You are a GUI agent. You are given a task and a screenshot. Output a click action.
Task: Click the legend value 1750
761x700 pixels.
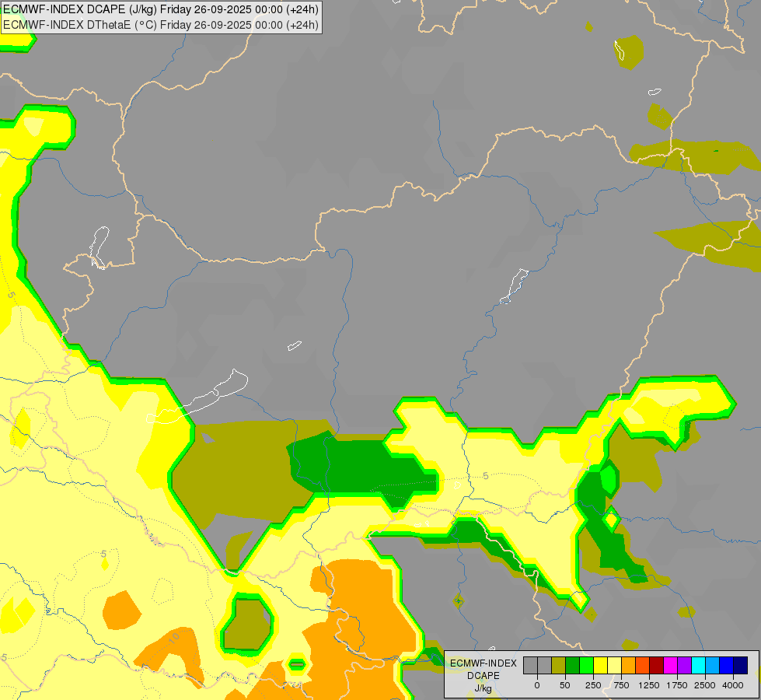point(677,685)
